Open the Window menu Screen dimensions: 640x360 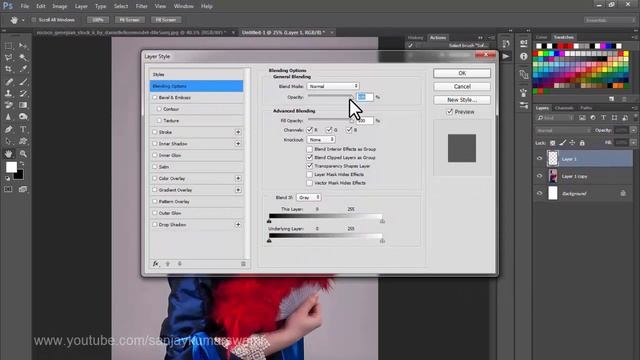(184, 6)
